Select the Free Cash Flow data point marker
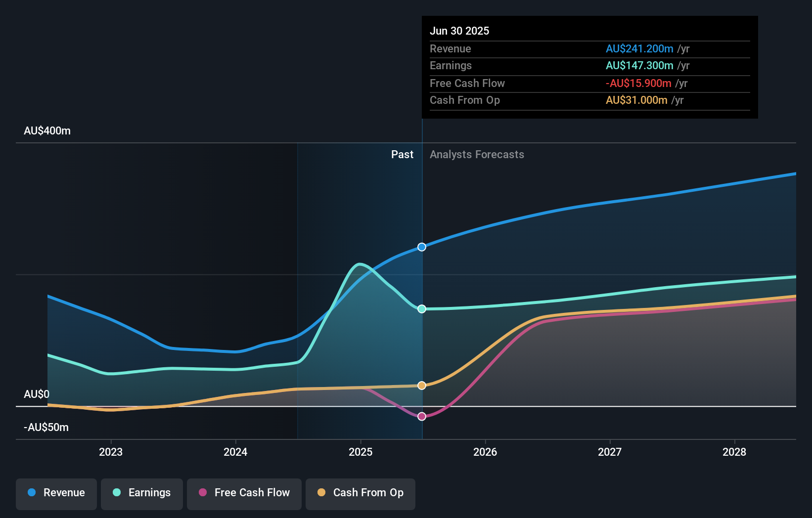812x518 pixels. [x=422, y=417]
